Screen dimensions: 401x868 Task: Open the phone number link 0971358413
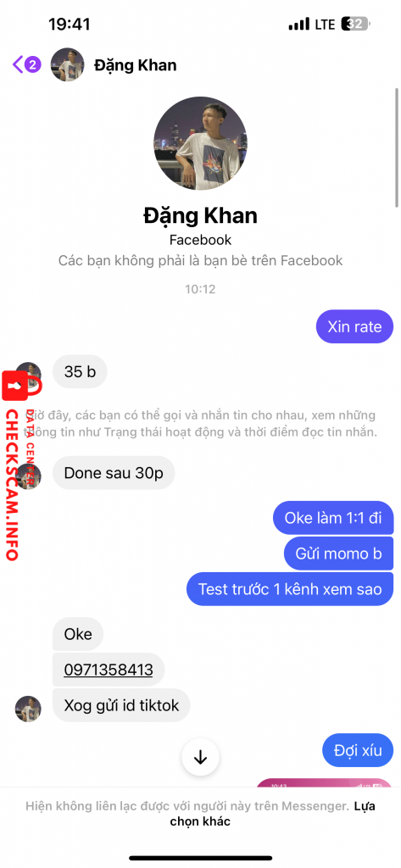tap(109, 670)
